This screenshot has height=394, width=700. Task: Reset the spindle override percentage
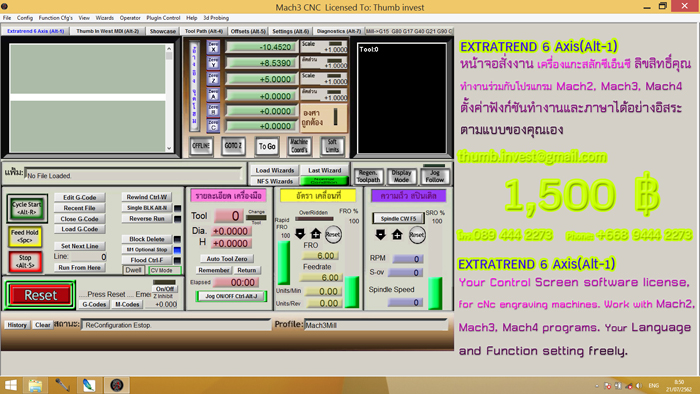417,235
